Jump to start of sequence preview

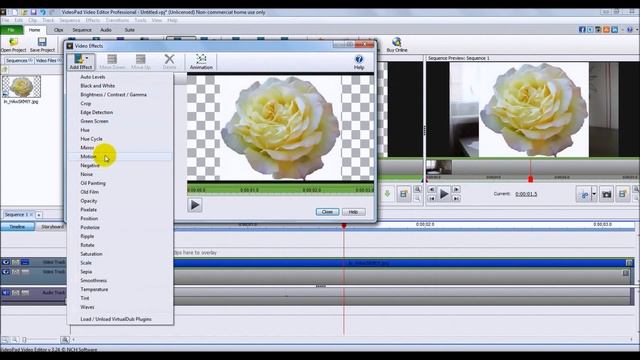[431, 198]
